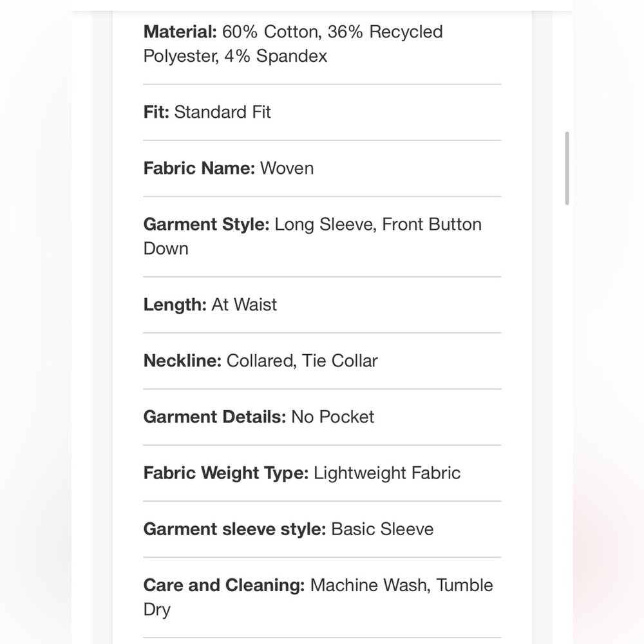Click the Garment Style label

(206, 224)
